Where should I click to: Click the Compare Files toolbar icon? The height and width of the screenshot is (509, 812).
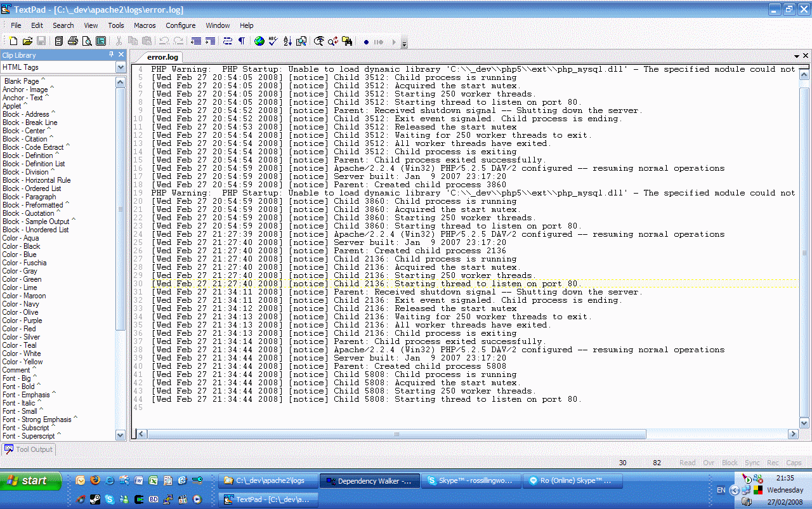301,41
